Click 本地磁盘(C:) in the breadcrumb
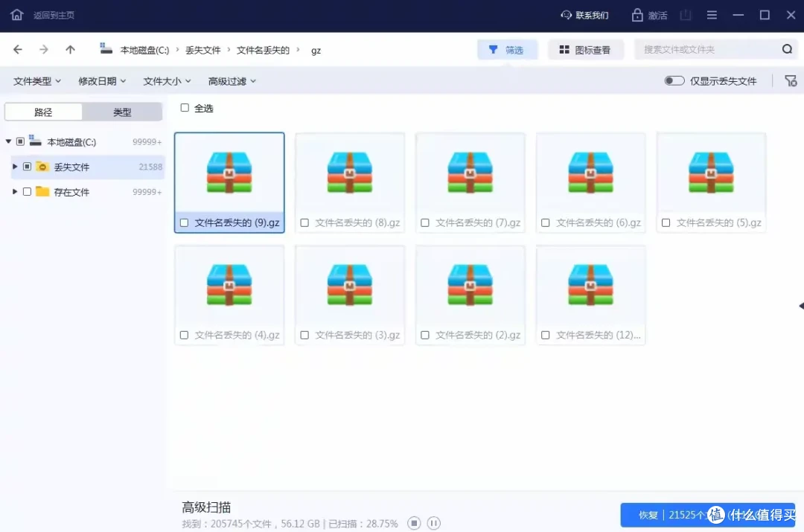 [144, 50]
